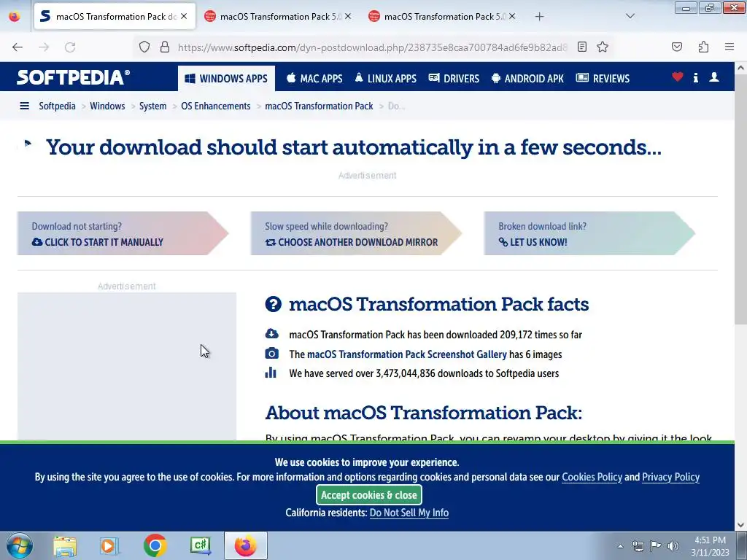Open the Android APK section
Image resolution: width=747 pixels, height=560 pixels.
pyautogui.click(x=527, y=79)
